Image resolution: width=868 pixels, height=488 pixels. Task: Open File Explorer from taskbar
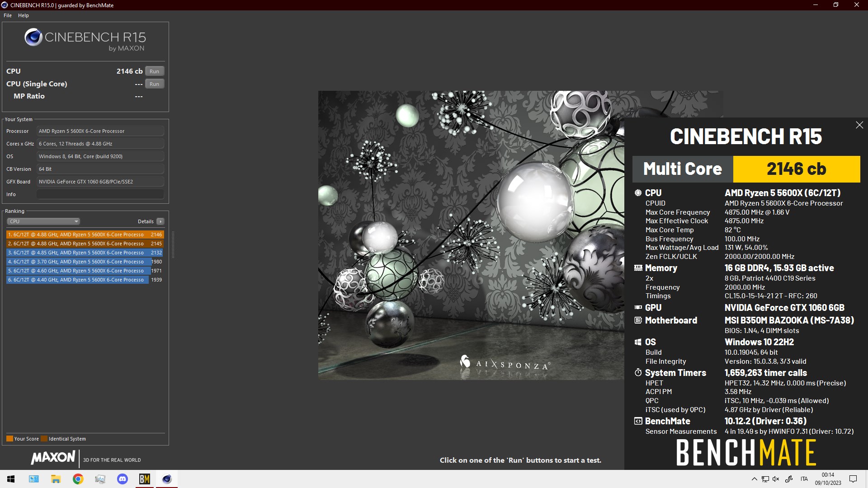(x=56, y=479)
